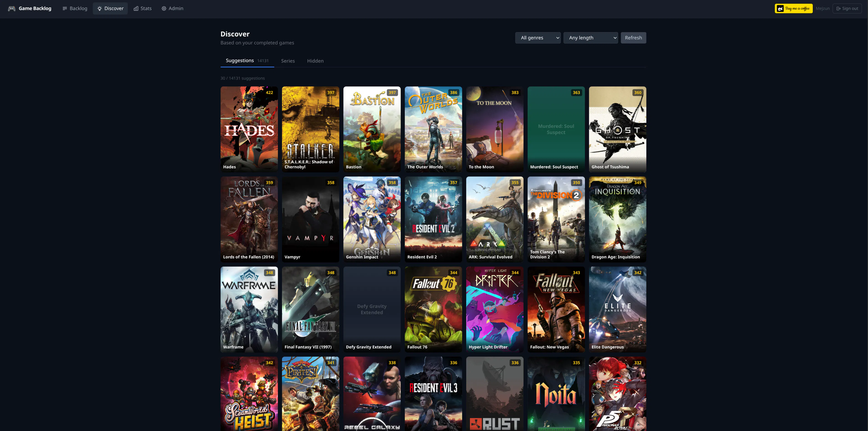Expand the Any length dropdown

tap(590, 38)
